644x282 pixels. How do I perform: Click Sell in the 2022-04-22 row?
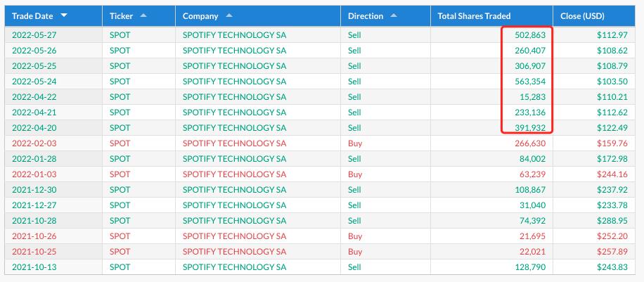pyautogui.click(x=354, y=97)
